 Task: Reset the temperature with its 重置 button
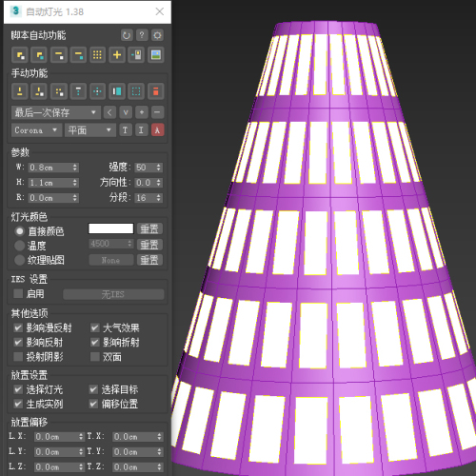point(149,245)
